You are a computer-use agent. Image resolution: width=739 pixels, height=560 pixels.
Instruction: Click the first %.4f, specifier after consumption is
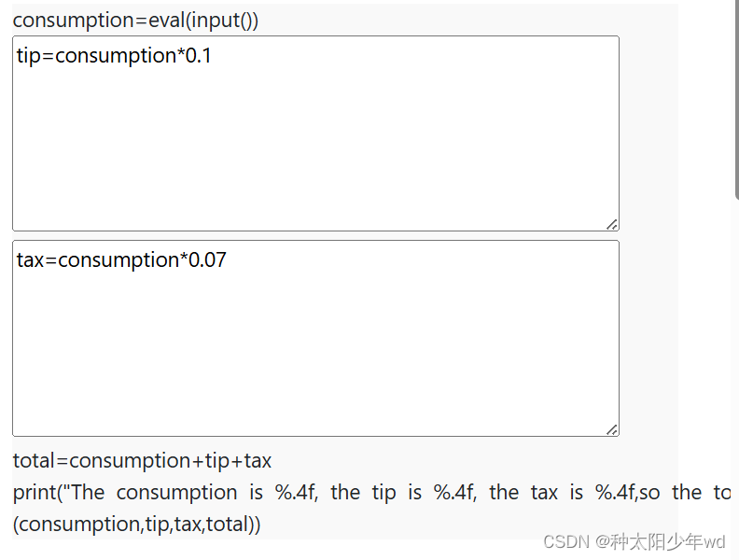(297, 492)
